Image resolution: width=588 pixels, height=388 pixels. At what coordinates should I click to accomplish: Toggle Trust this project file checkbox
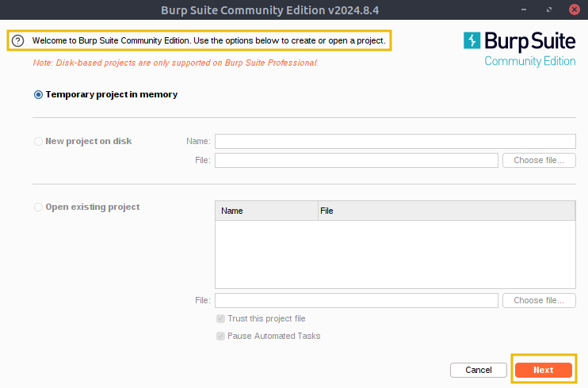pyautogui.click(x=220, y=318)
